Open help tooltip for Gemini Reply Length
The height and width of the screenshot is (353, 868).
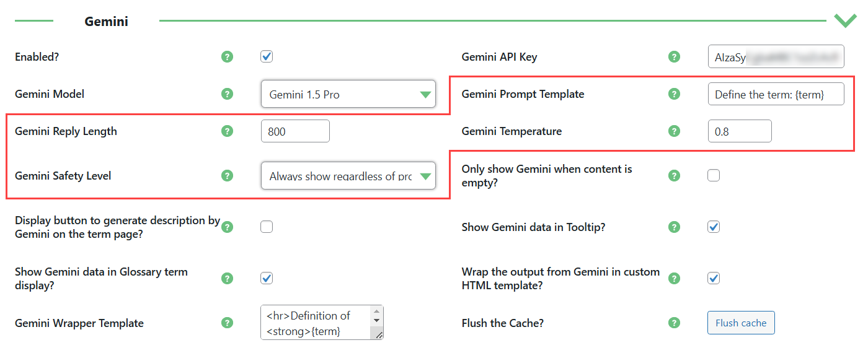[x=228, y=131]
